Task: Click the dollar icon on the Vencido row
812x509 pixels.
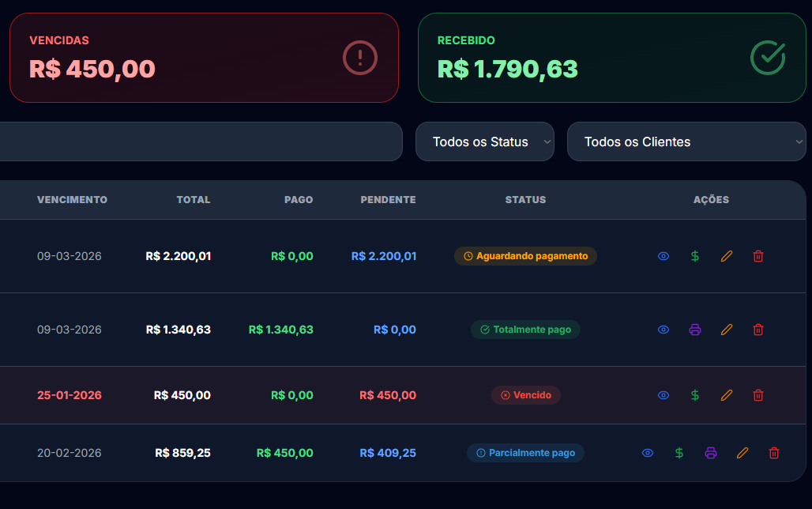Action: [x=695, y=395]
